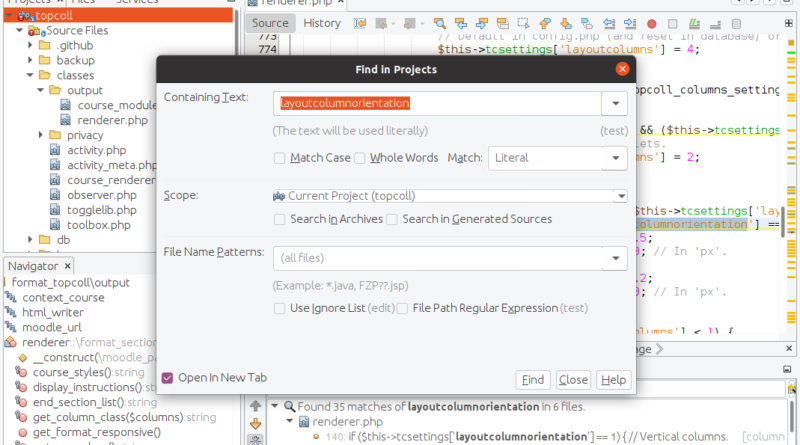Close the bottom output panel

[789, 348]
